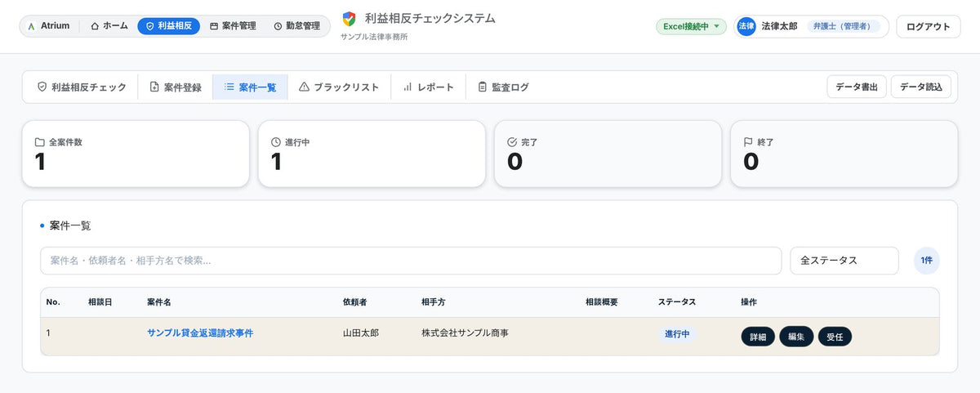
Task: Switch to 利益相反チェック tab
Action: (82, 87)
